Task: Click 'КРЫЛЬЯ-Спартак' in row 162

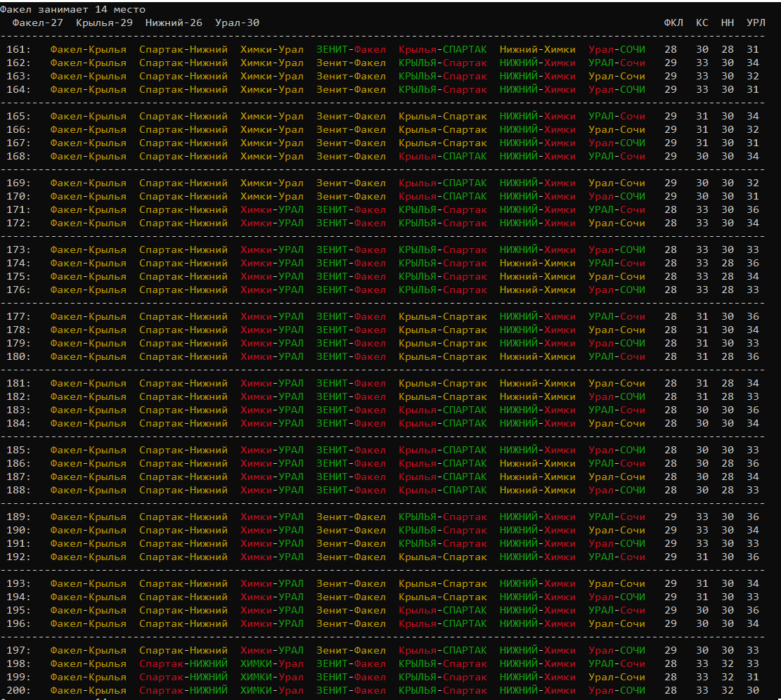Action: point(443,63)
